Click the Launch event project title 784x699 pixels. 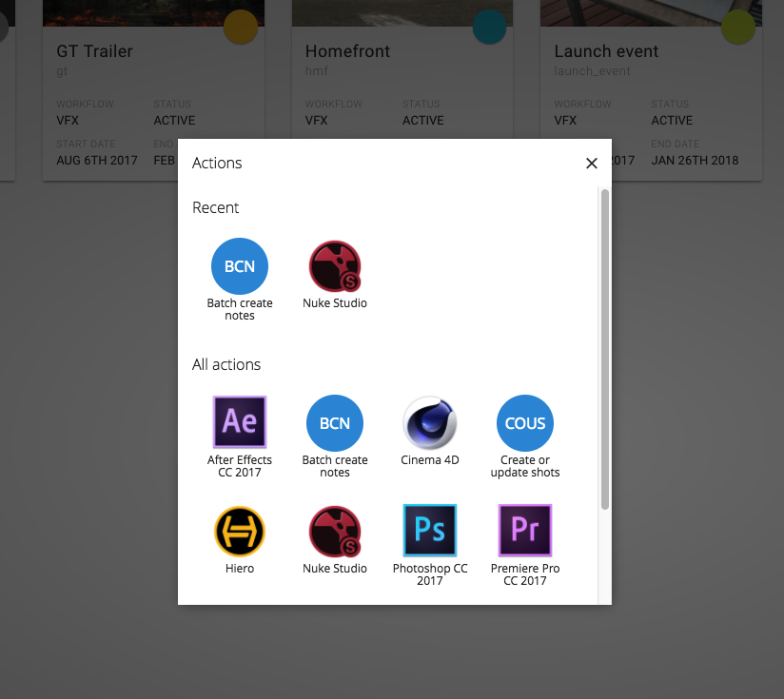606,51
